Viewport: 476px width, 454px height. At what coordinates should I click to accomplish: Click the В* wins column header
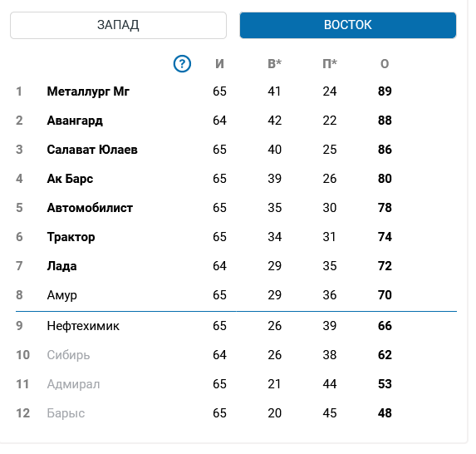pos(274,64)
